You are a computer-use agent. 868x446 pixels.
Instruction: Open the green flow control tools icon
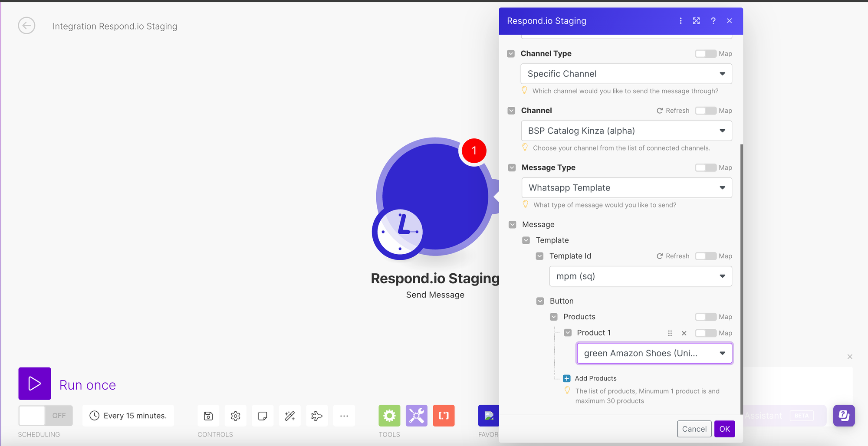click(389, 416)
